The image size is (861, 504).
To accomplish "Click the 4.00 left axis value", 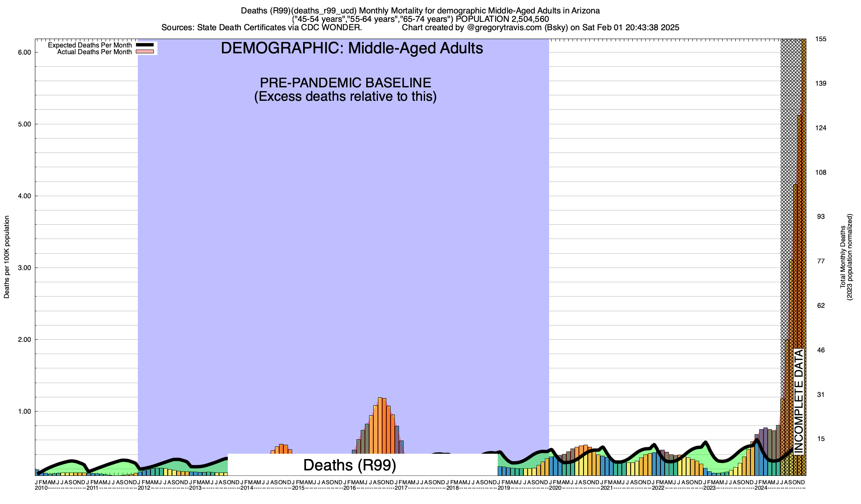I will pos(25,196).
